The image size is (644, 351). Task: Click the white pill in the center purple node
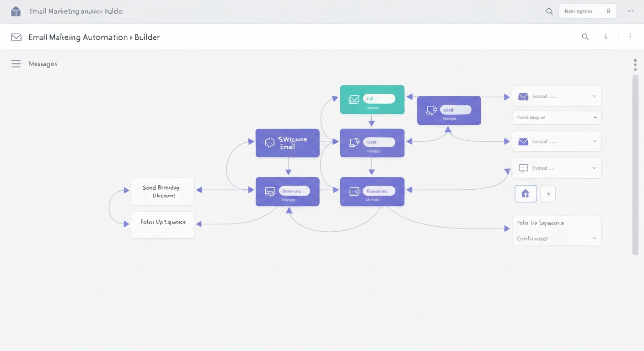point(379,142)
